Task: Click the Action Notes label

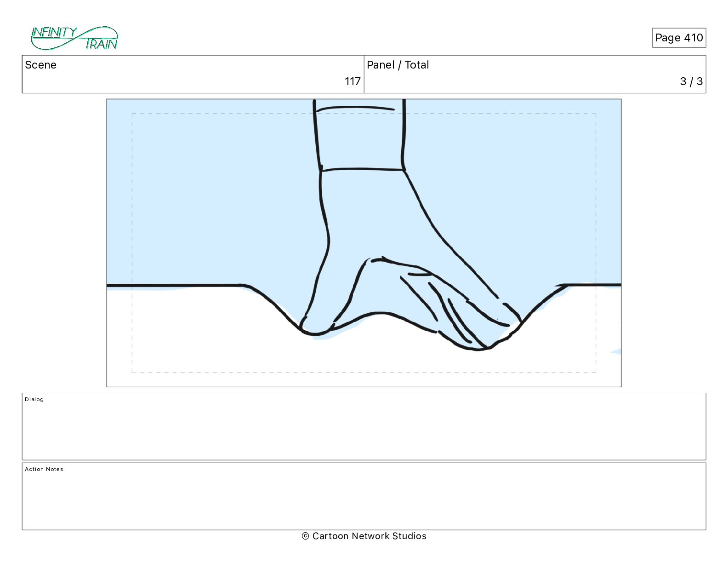Action: point(44,469)
